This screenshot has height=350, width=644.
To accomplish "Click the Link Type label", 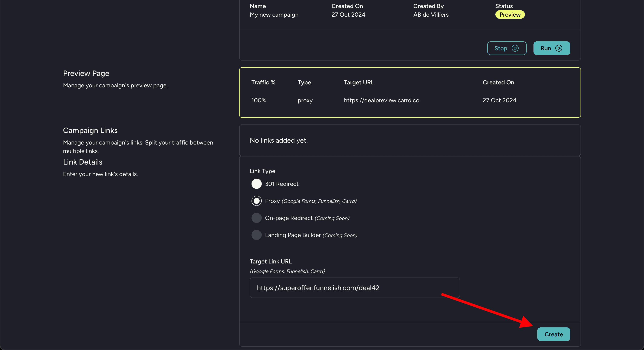I will tap(262, 171).
